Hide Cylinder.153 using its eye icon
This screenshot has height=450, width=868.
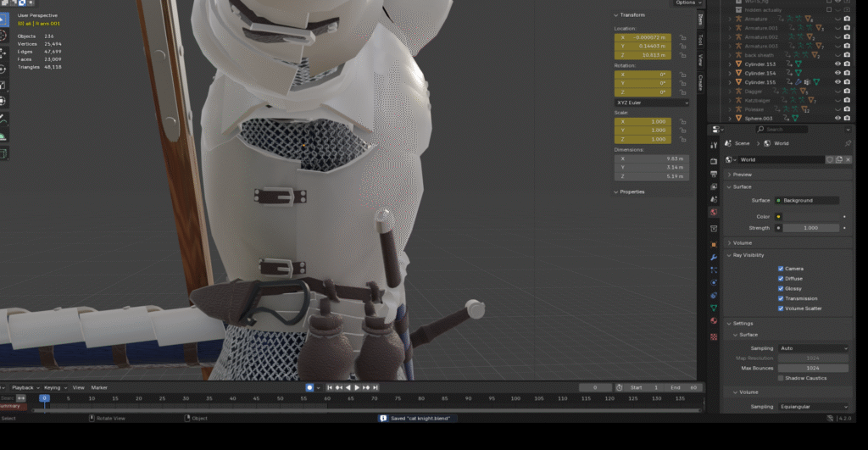pos(837,64)
